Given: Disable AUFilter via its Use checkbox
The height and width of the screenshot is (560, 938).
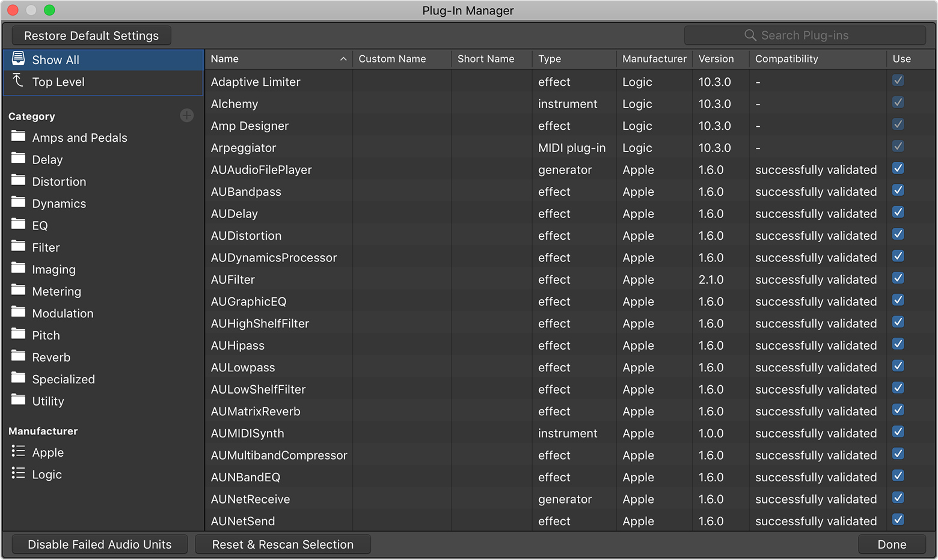Looking at the screenshot, I should pyautogui.click(x=898, y=278).
